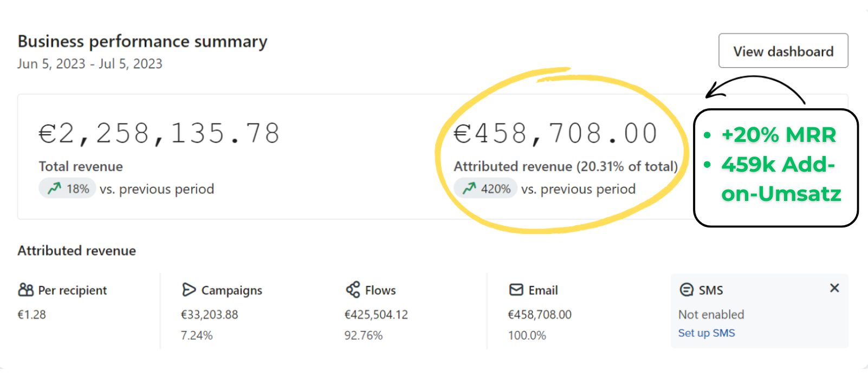The image size is (868, 378).
Task: Click the Email revenue amount €458,708.00
Action: pos(540,315)
